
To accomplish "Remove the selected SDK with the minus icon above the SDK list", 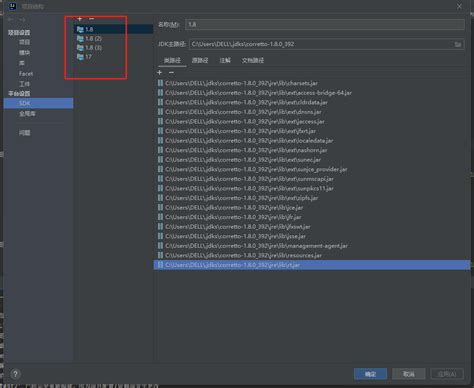I will click(x=92, y=19).
